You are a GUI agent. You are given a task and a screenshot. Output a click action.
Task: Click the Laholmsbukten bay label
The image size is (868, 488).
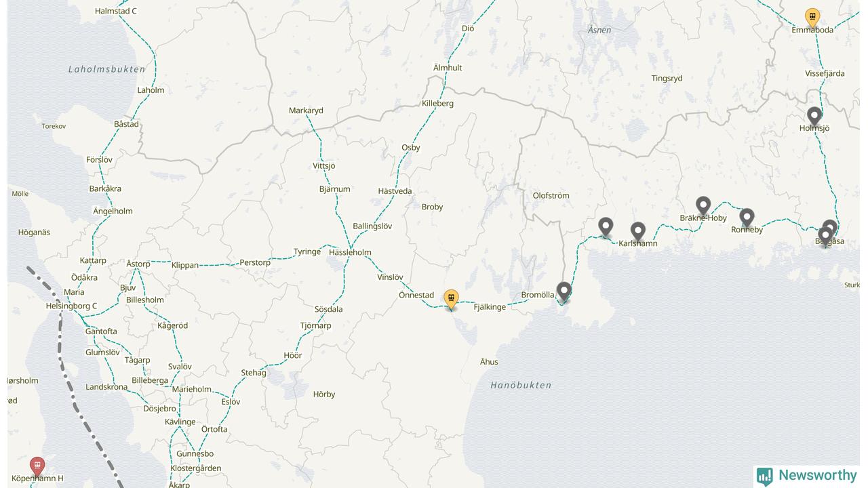tap(106, 69)
